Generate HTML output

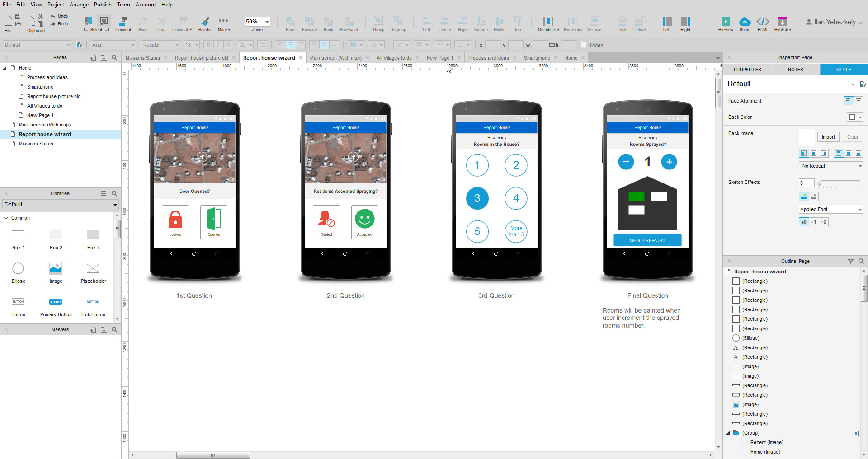pyautogui.click(x=763, y=24)
